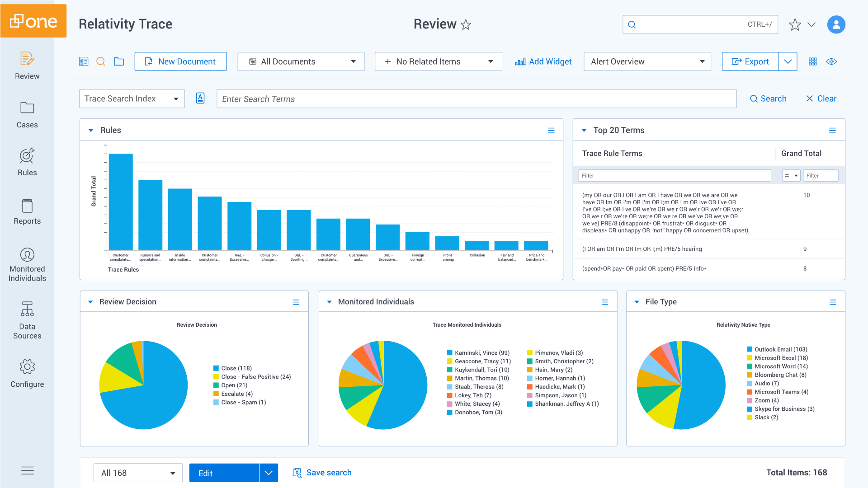Open the equals operator filter dropdown
This screenshot has height=488, width=868.
pos(791,175)
